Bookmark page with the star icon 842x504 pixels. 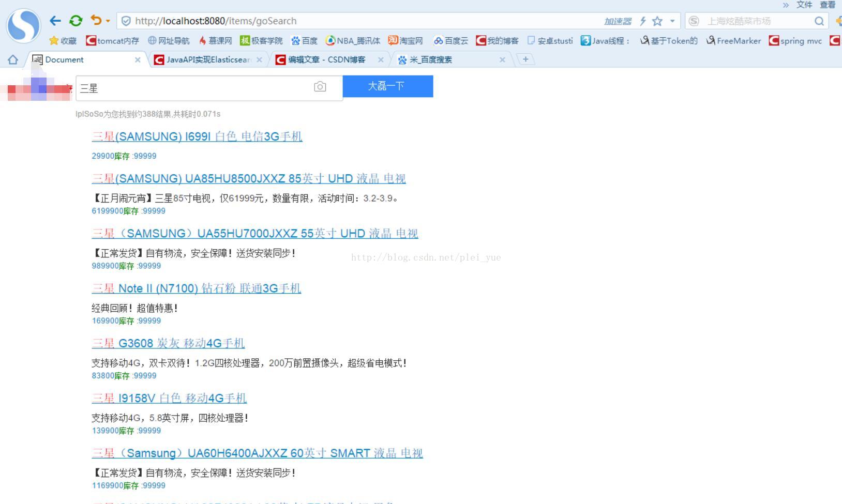coord(657,21)
